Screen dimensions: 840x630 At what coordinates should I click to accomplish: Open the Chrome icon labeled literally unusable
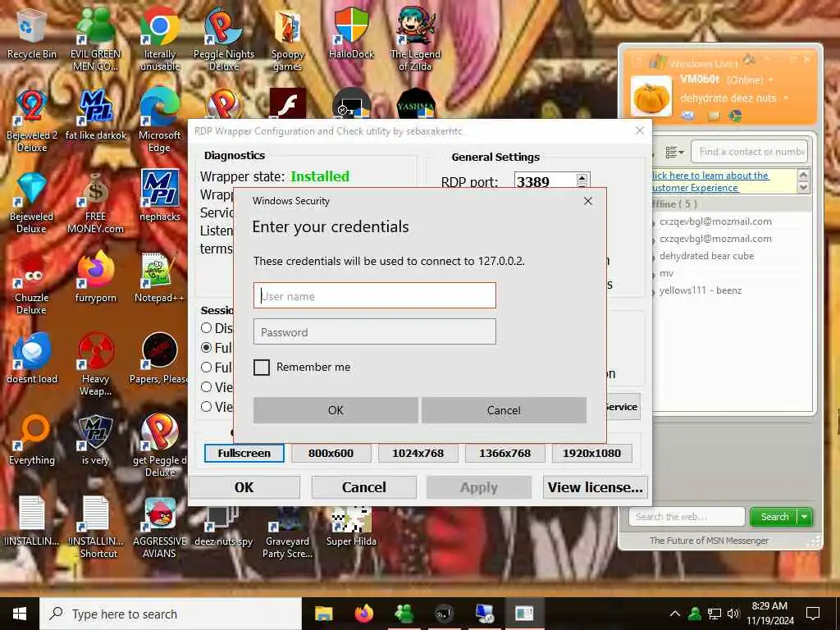[160, 40]
